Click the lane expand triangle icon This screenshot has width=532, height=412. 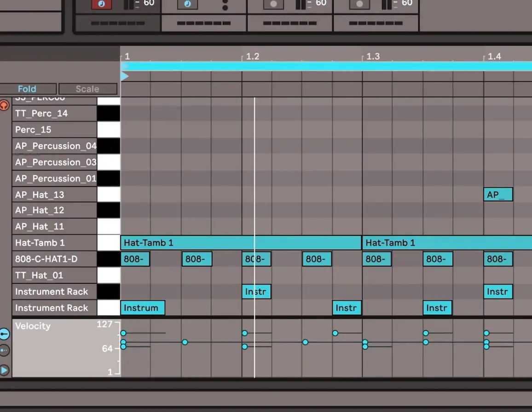4,370
